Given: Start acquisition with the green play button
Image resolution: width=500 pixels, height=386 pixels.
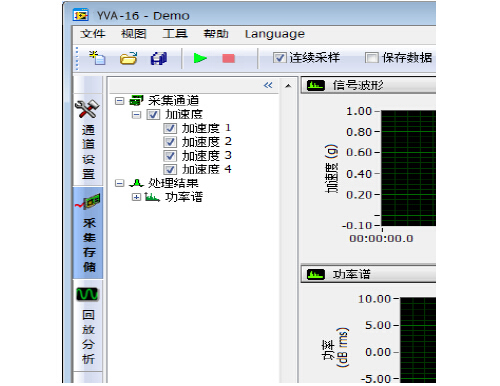Looking at the screenshot, I should [200, 58].
